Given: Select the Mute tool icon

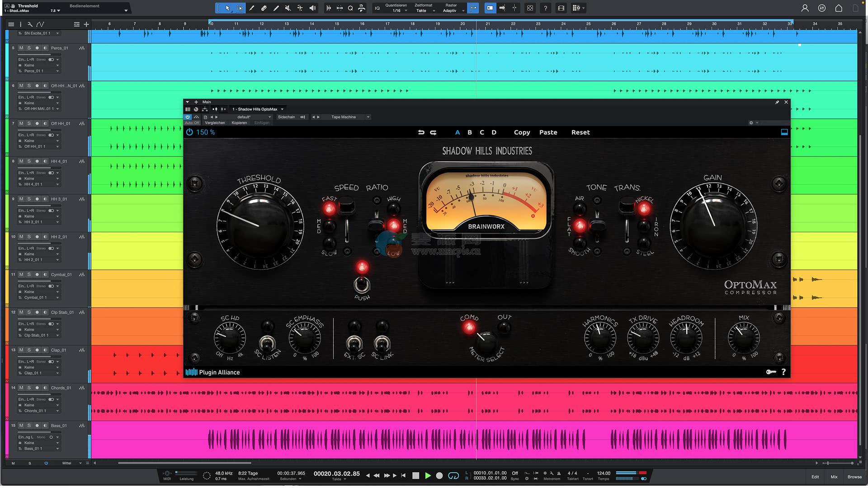Looking at the screenshot, I should coord(288,8).
